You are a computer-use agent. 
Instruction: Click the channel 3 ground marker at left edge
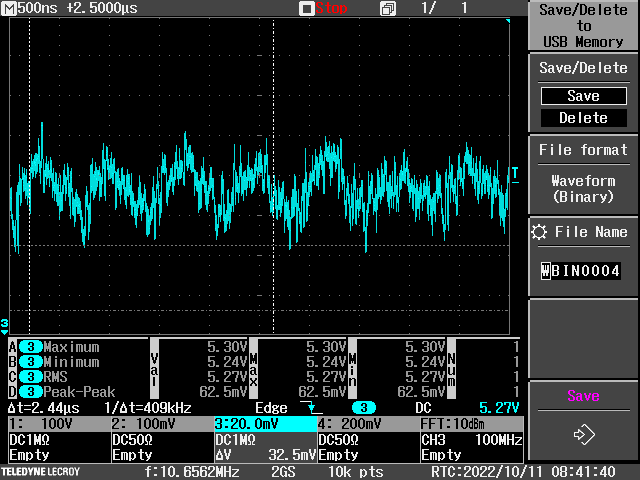[x=4, y=325]
